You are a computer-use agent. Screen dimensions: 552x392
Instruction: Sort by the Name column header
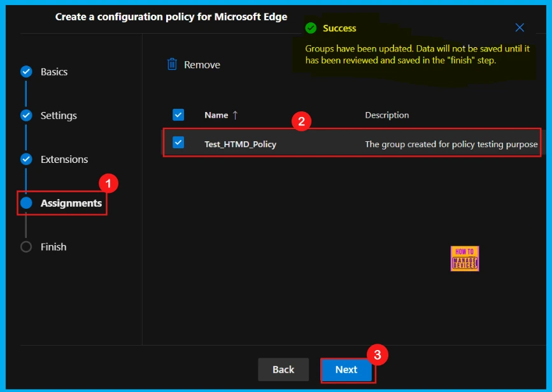(x=216, y=115)
